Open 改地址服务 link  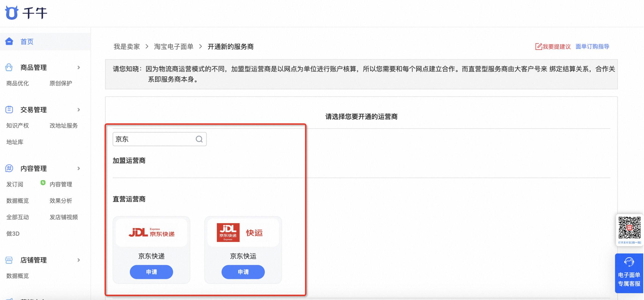tap(64, 126)
